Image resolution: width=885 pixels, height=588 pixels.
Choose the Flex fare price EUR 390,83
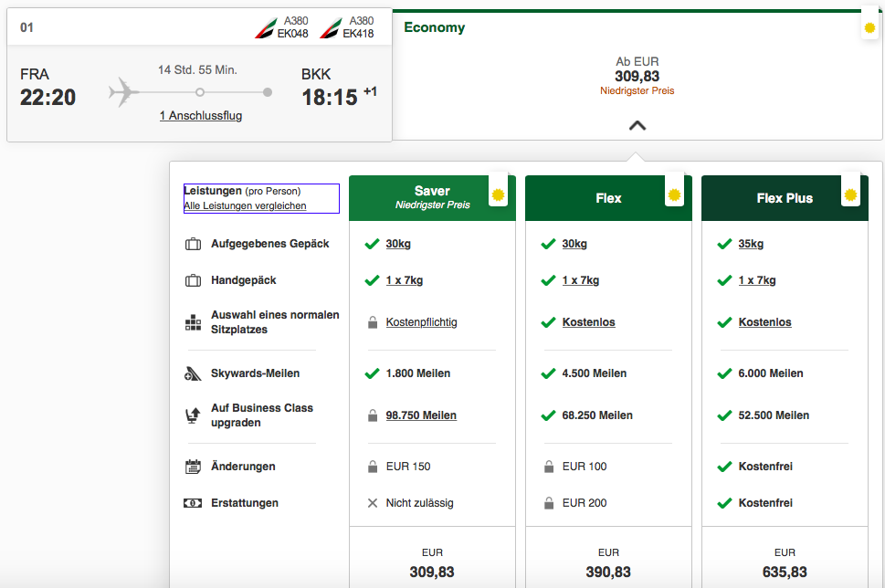coord(608,572)
